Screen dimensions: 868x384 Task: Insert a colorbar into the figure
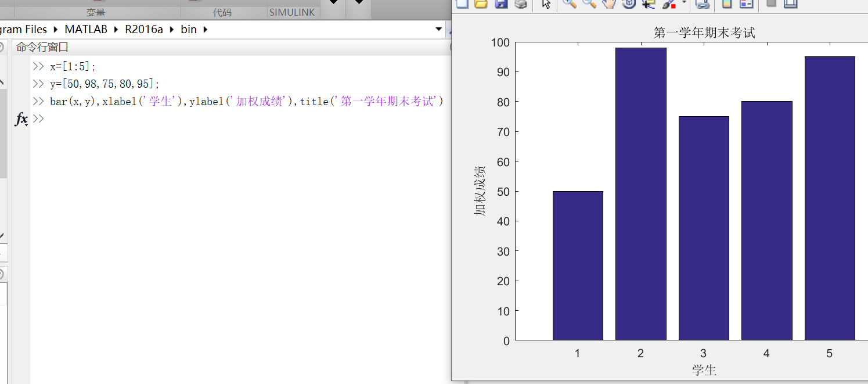click(x=726, y=3)
